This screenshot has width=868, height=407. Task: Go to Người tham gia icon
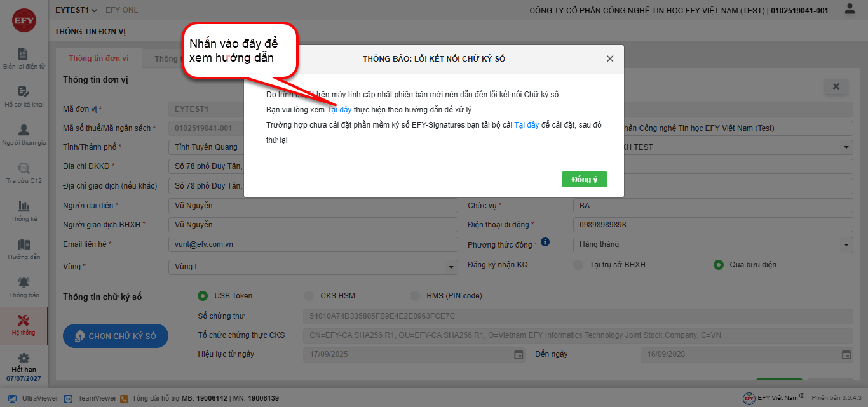(x=24, y=135)
